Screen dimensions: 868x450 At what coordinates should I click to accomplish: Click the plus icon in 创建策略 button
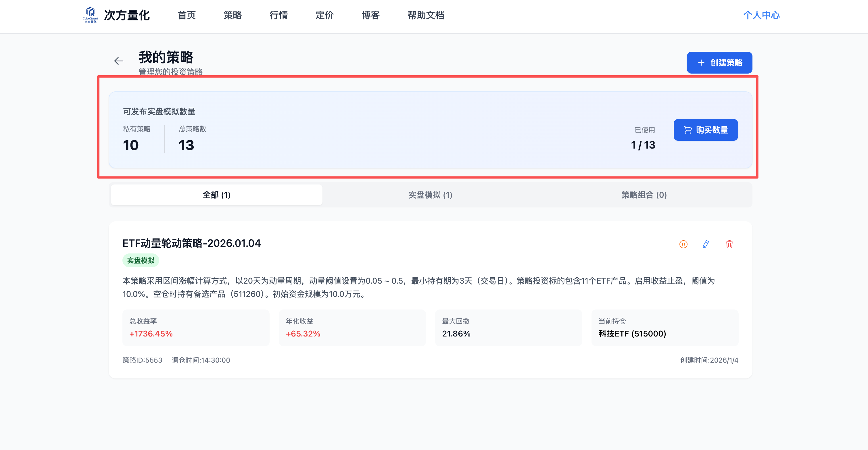tap(701, 63)
